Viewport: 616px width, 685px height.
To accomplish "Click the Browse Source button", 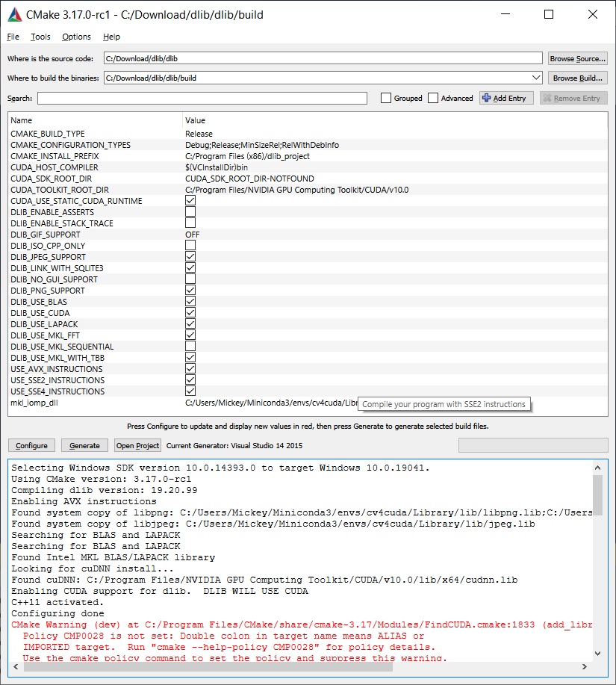I will pyautogui.click(x=577, y=58).
